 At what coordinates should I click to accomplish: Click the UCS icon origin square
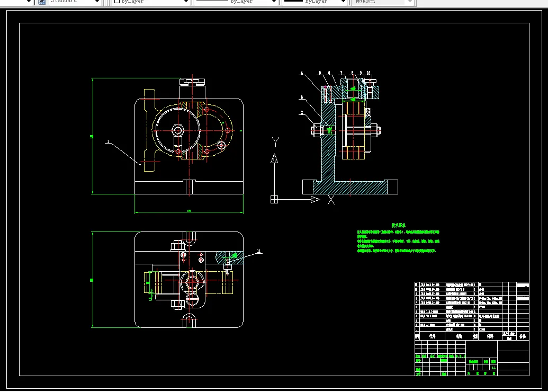point(274,199)
